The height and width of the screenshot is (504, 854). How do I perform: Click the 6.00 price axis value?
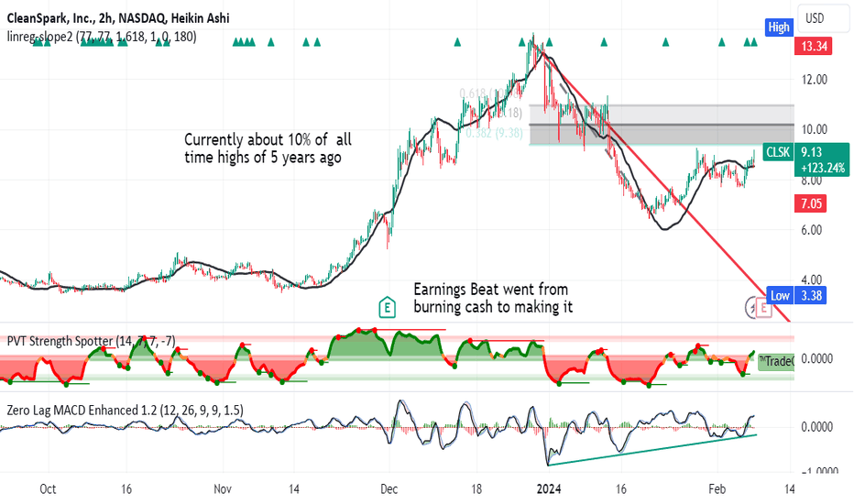[x=812, y=230]
